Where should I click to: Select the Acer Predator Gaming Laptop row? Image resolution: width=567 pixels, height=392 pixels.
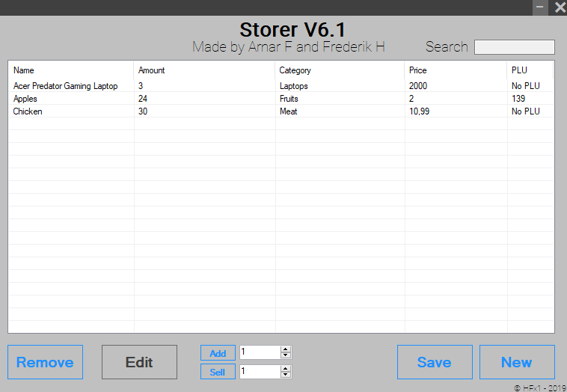[x=281, y=86]
